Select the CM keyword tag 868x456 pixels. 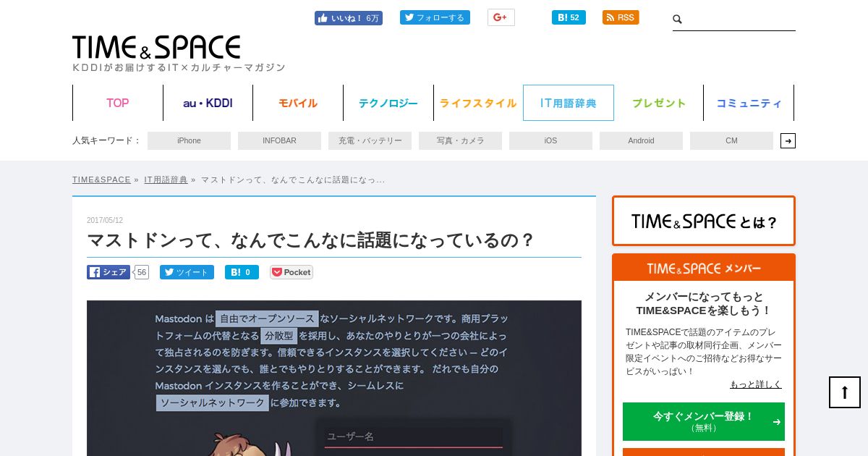731,140
